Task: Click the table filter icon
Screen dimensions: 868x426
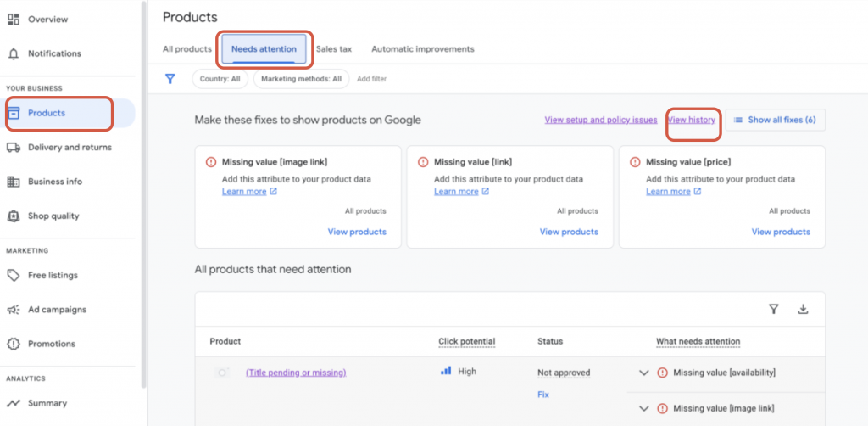Action: (x=773, y=310)
